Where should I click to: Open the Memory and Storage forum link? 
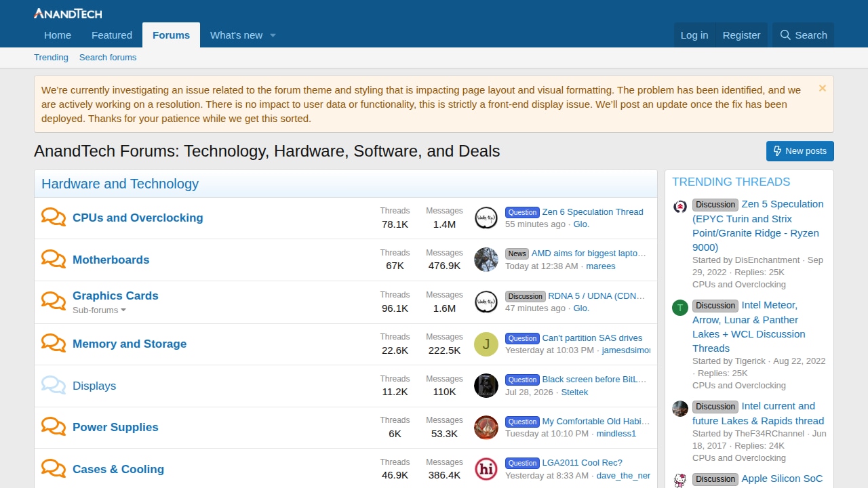point(130,344)
